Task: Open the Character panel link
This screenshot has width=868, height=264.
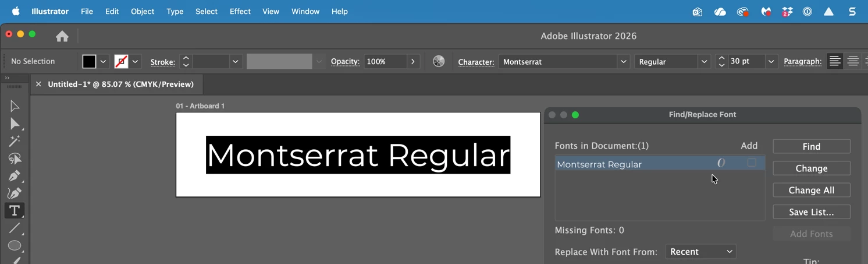Action: [476, 62]
